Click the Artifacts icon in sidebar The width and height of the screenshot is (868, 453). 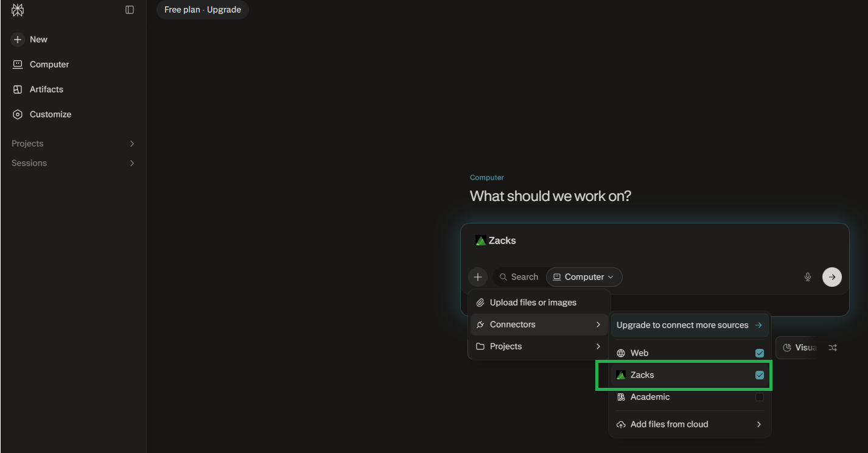click(18, 90)
